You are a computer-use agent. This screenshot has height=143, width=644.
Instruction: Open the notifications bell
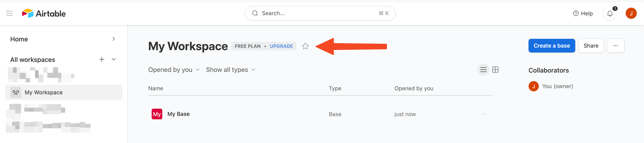[610, 13]
